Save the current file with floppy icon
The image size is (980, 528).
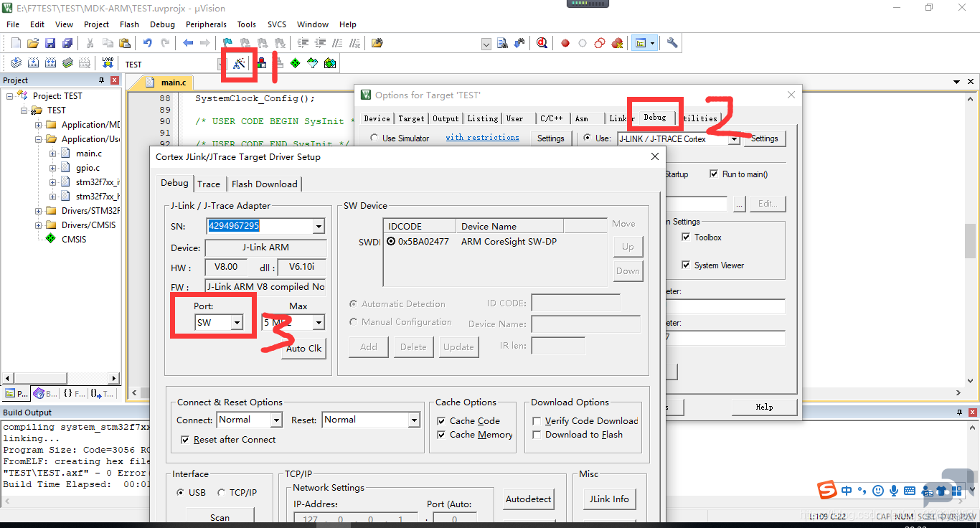[50, 43]
